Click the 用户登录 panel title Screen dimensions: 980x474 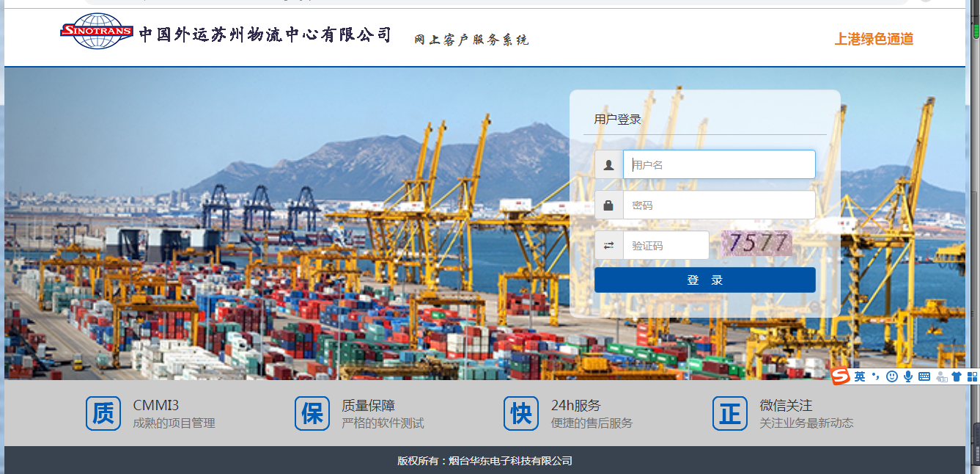617,120
